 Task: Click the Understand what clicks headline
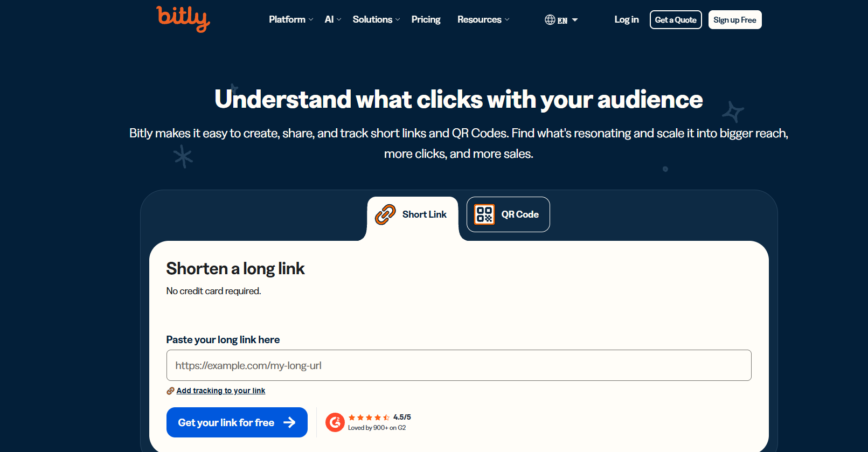coord(459,100)
